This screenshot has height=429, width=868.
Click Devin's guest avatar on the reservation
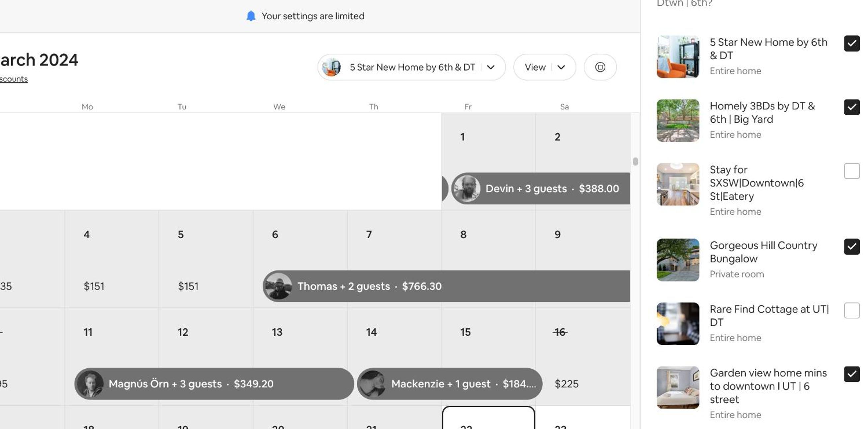pyautogui.click(x=466, y=188)
